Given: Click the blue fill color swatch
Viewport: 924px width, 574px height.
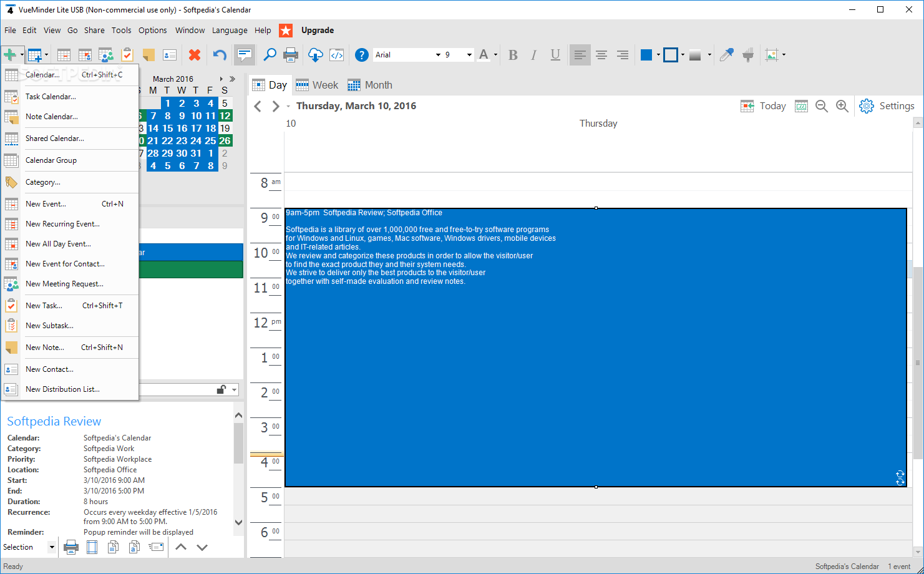Looking at the screenshot, I should click(x=646, y=55).
